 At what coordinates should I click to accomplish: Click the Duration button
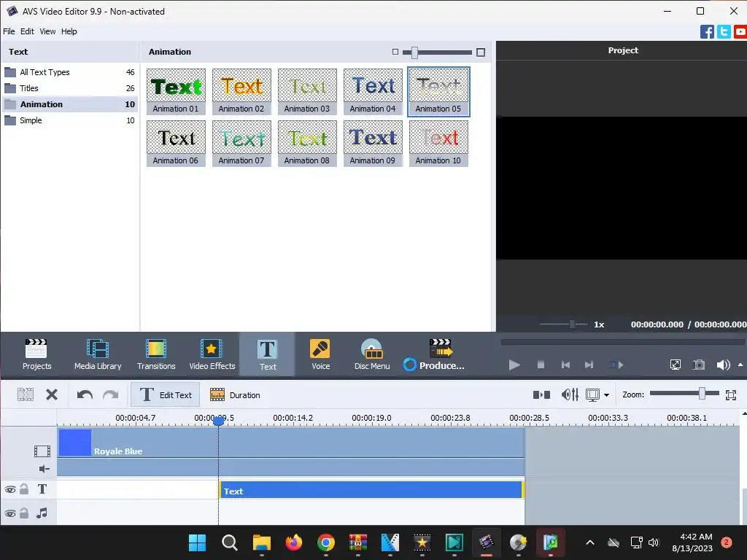point(235,394)
